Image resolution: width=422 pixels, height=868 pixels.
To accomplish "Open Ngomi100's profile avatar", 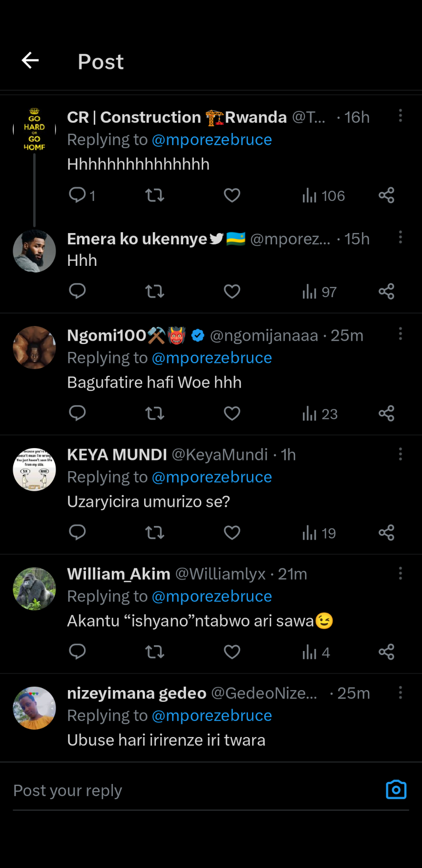I will click(34, 347).
